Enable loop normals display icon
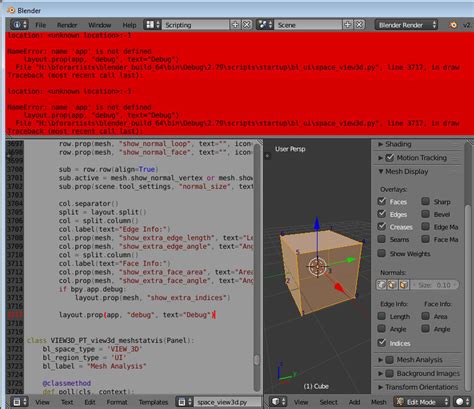474x409 pixels. [x=392, y=285]
